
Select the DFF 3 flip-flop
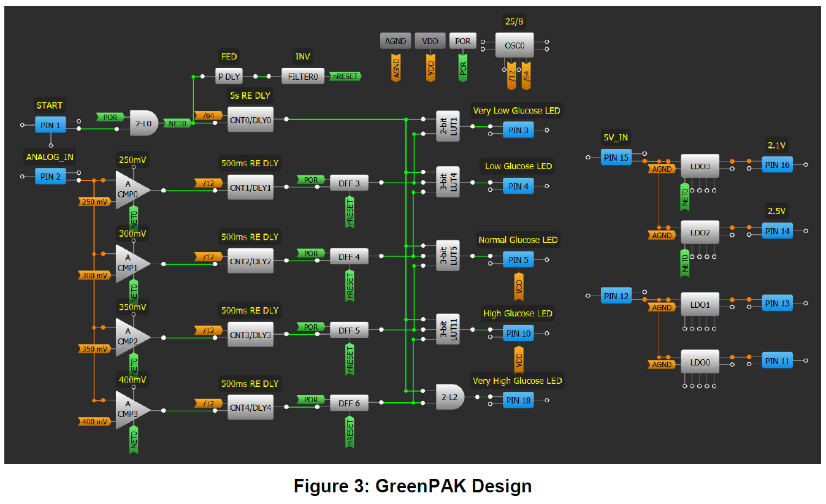click(x=350, y=183)
